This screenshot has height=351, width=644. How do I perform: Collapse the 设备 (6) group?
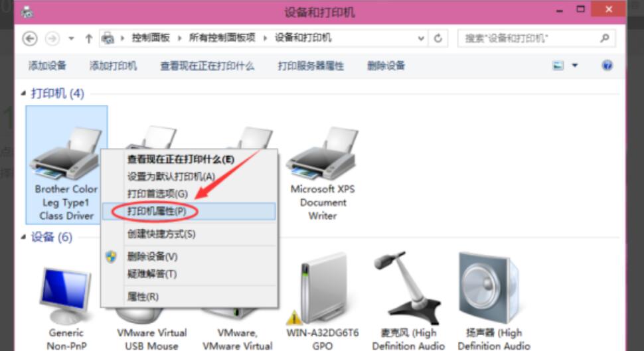tap(23, 237)
